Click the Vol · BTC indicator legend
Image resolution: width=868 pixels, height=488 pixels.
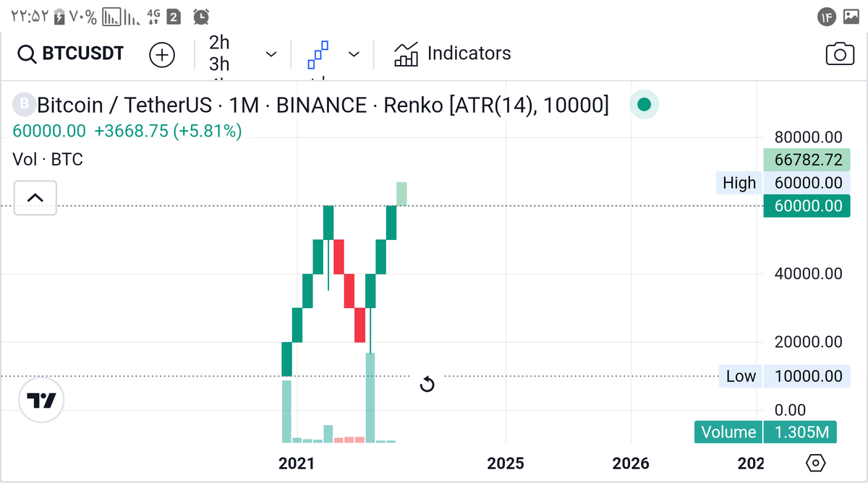[x=48, y=159]
